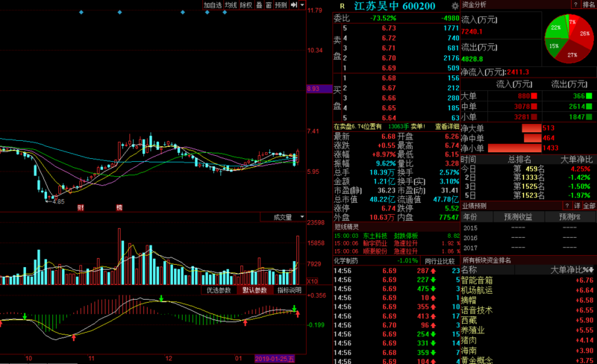Click the 短线精灵 panel title
597x364 pixels.
pos(346,227)
